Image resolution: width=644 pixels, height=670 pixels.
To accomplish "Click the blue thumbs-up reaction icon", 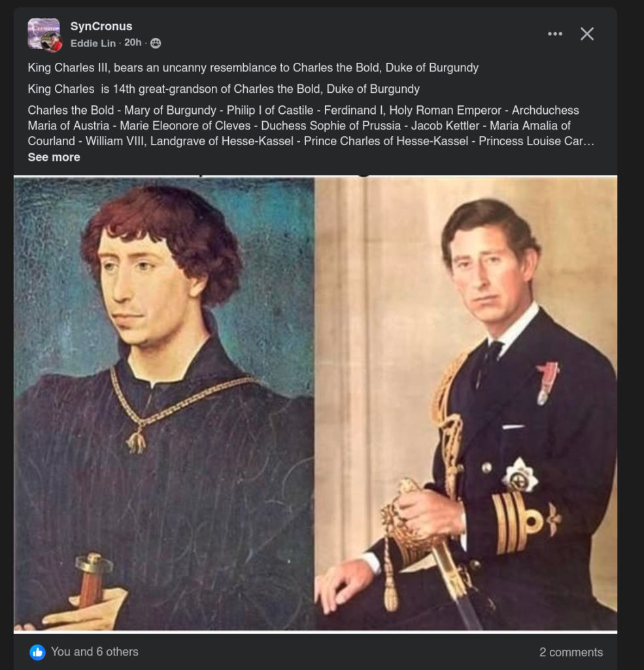I will [x=37, y=652].
